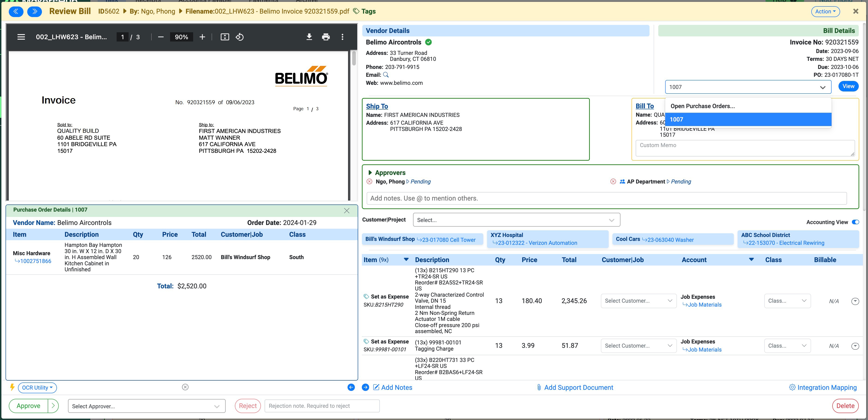Zoom out the PDF with minus icon

[161, 37]
